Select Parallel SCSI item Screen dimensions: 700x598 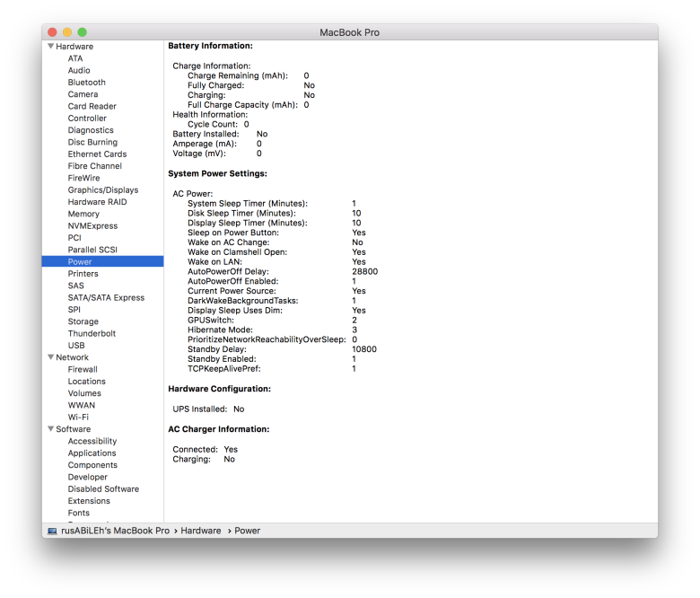click(92, 250)
